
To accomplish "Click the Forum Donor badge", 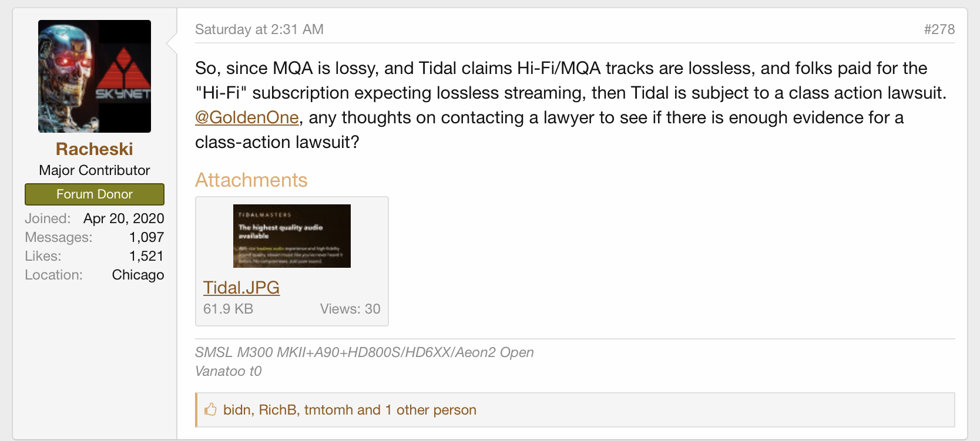I will tap(95, 194).
